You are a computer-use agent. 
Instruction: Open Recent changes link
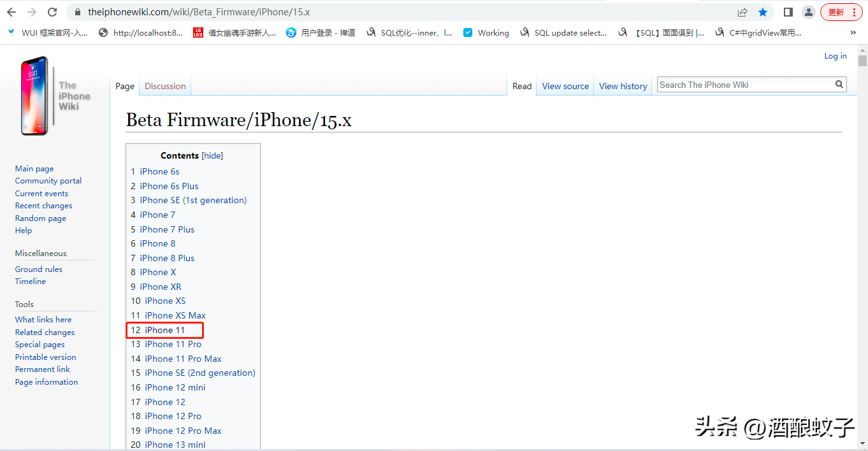pyautogui.click(x=43, y=206)
